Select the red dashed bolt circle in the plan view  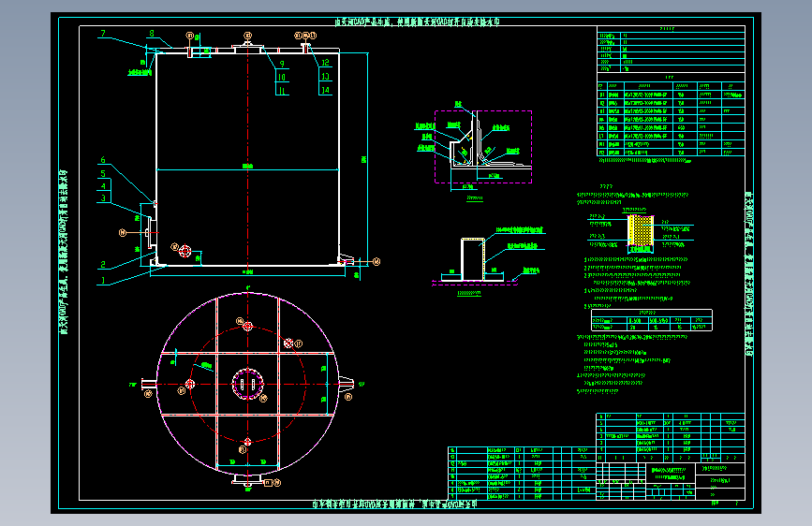247,384
